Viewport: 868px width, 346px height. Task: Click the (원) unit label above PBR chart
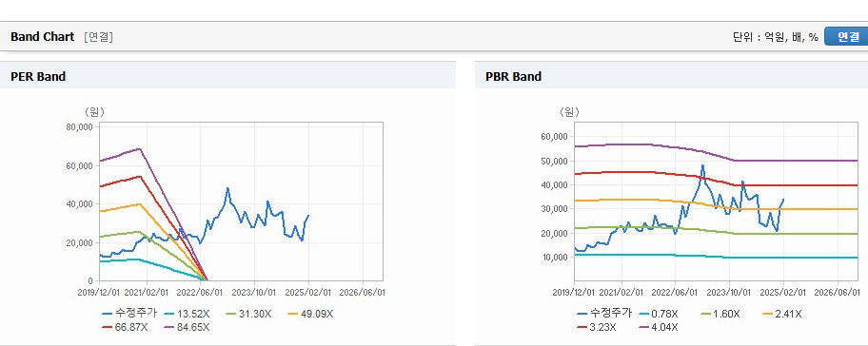[x=570, y=111]
